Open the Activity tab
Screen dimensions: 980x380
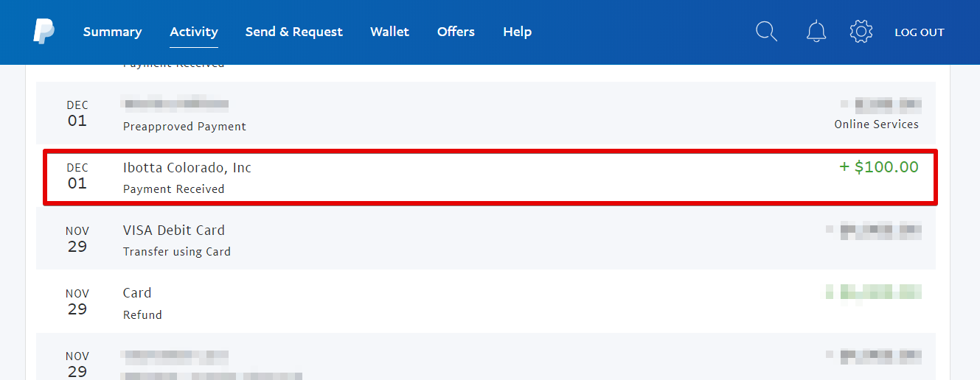194,32
